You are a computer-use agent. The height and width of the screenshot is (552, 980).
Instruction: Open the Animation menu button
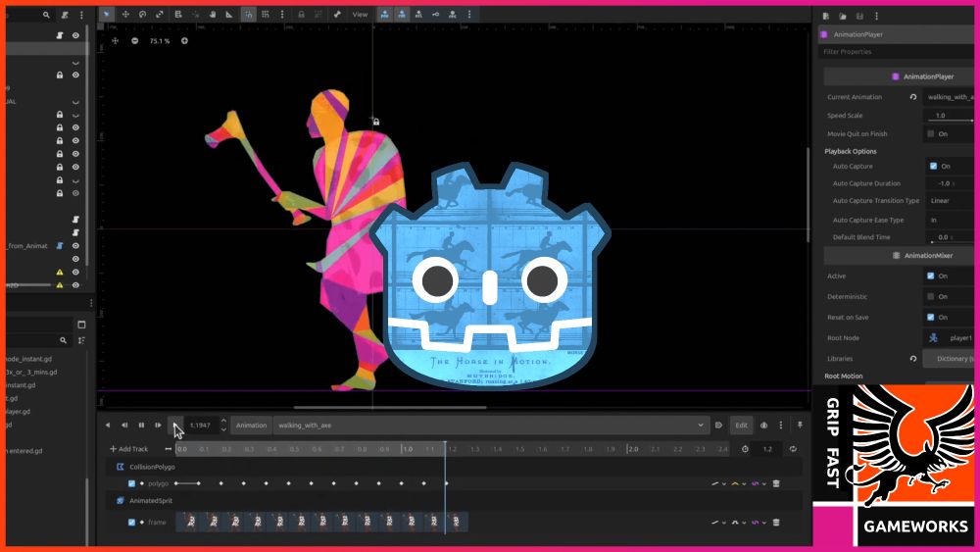251,426
